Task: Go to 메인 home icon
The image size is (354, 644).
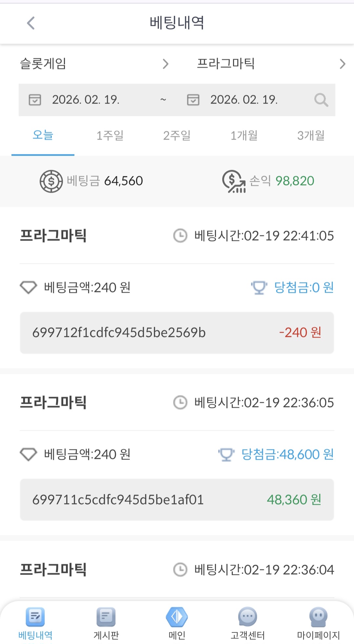Action: (177, 616)
